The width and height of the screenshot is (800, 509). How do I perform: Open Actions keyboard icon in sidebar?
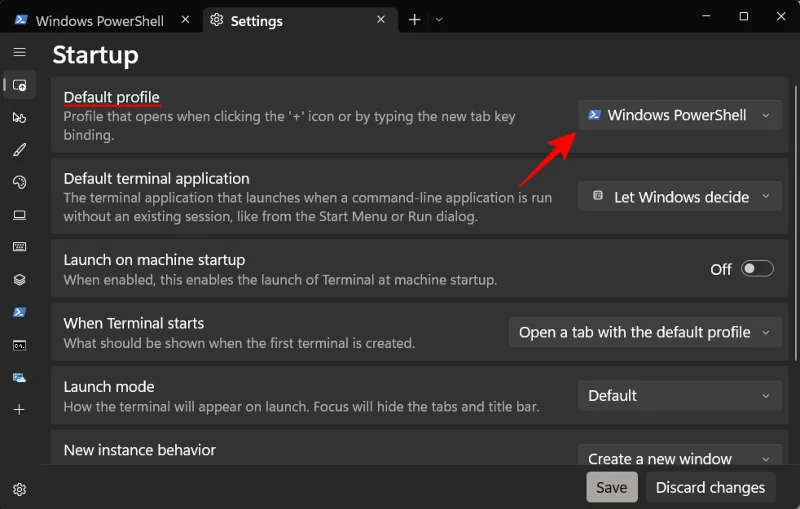click(x=19, y=247)
